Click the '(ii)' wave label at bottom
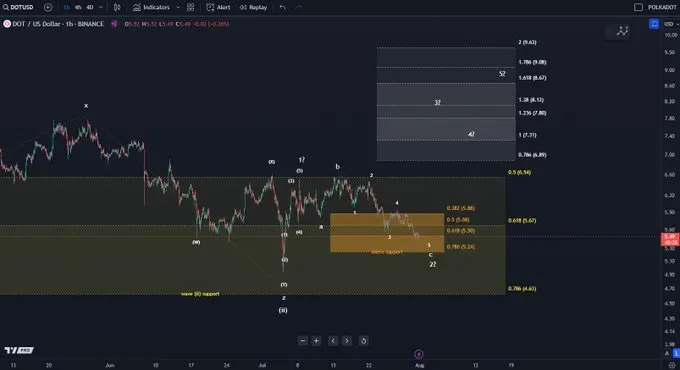Image resolution: width=680 pixels, height=370 pixels. [x=283, y=311]
